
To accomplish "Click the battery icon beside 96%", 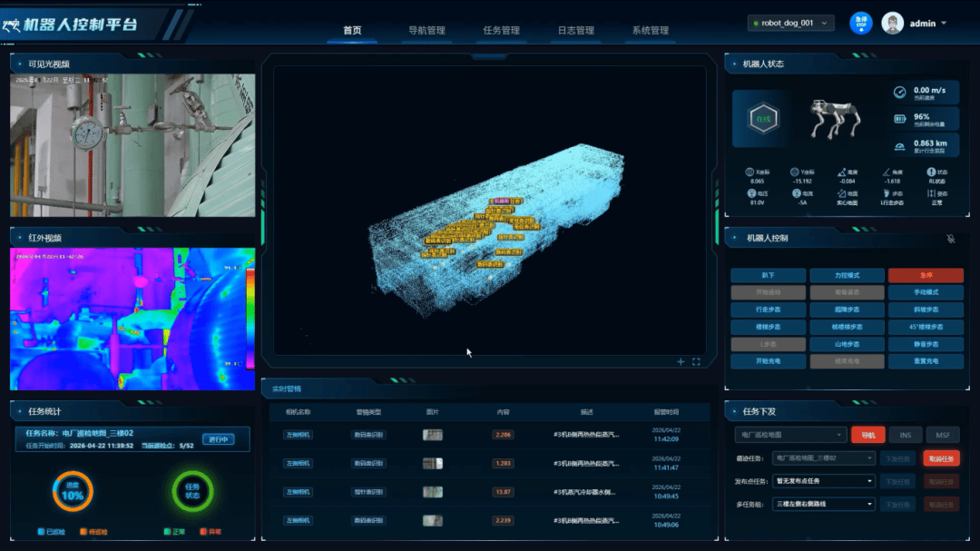I will [x=899, y=119].
